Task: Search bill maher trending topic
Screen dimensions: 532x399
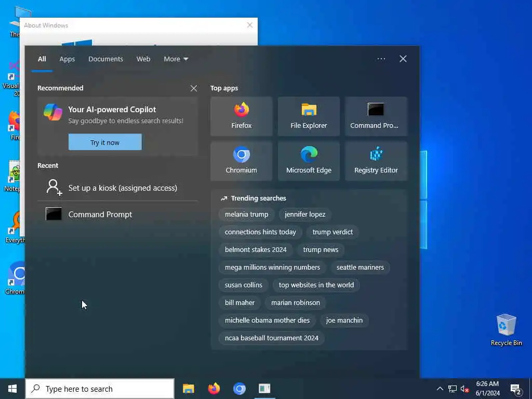Action: pyautogui.click(x=240, y=303)
